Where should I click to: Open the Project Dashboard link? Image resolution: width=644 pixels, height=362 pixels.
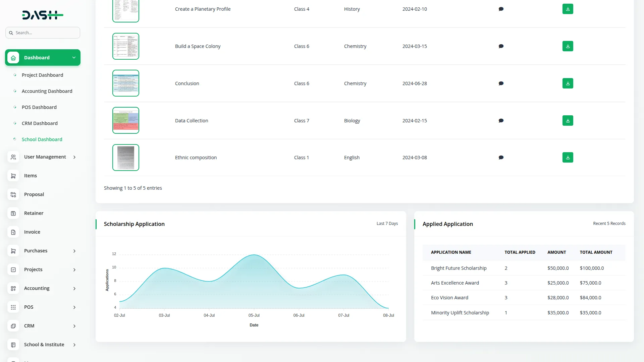tap(42, 75)
